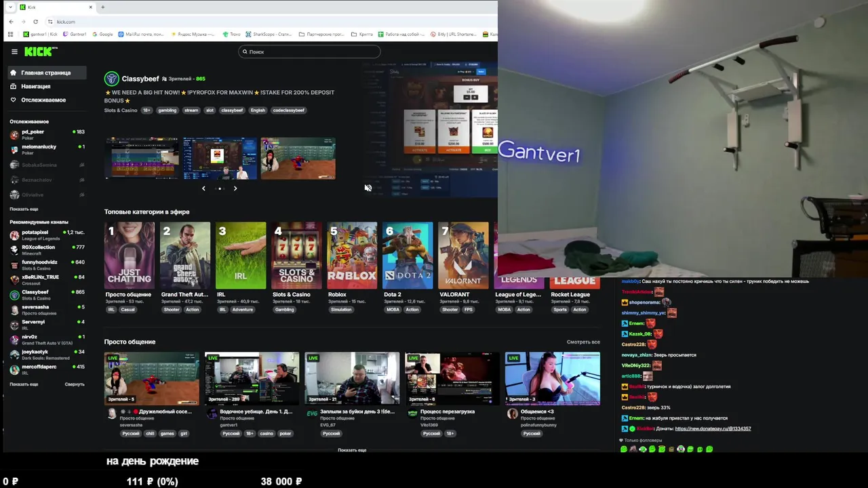Image resolution: width=868 pixels, height=488 pixels.
Task: Open the gantver1 stream thumbnail
Action: tap(252, 378)
